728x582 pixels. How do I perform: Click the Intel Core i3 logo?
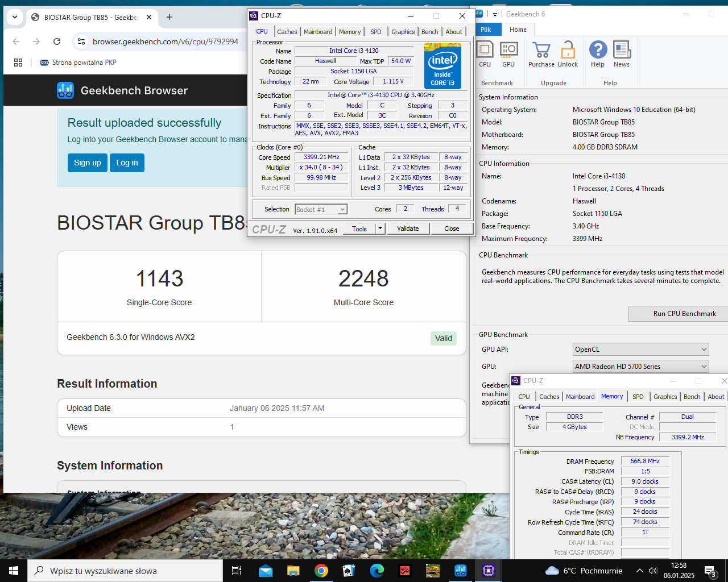tap(443, 66)
